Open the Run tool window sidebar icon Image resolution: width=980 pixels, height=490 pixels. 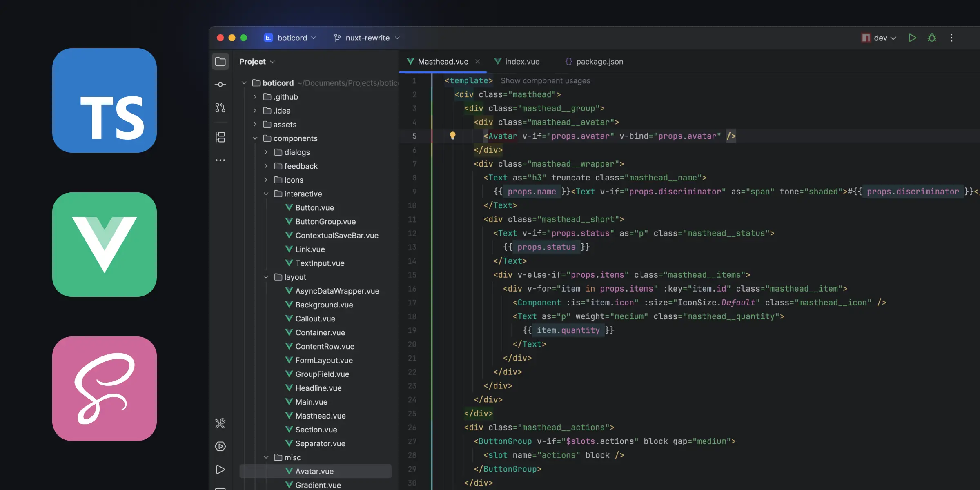[220, 470]
